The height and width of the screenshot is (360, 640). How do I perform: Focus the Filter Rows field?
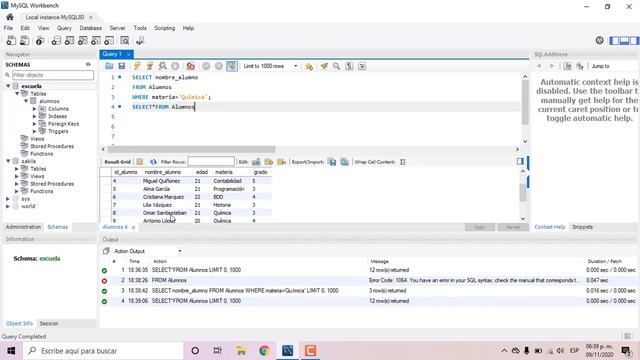(211, 162)
